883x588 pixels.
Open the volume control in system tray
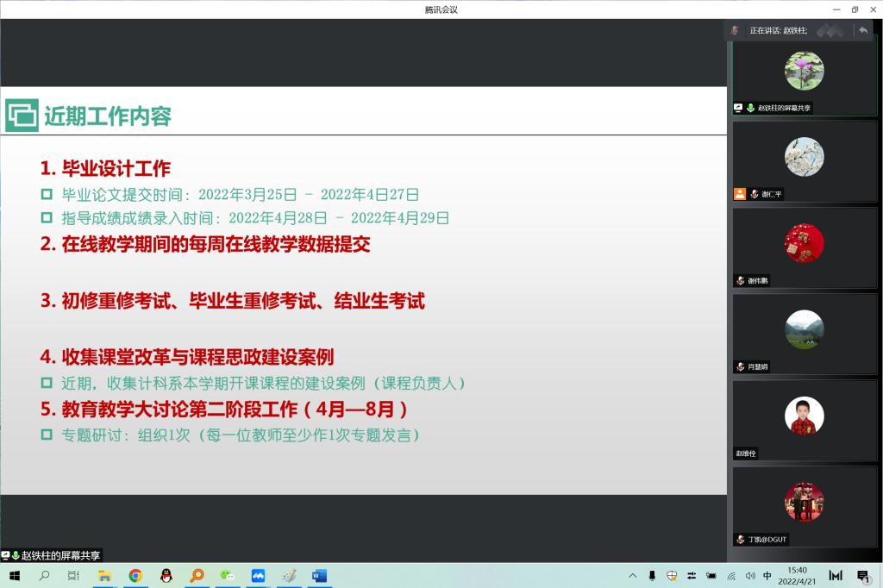tap(749, 576)
